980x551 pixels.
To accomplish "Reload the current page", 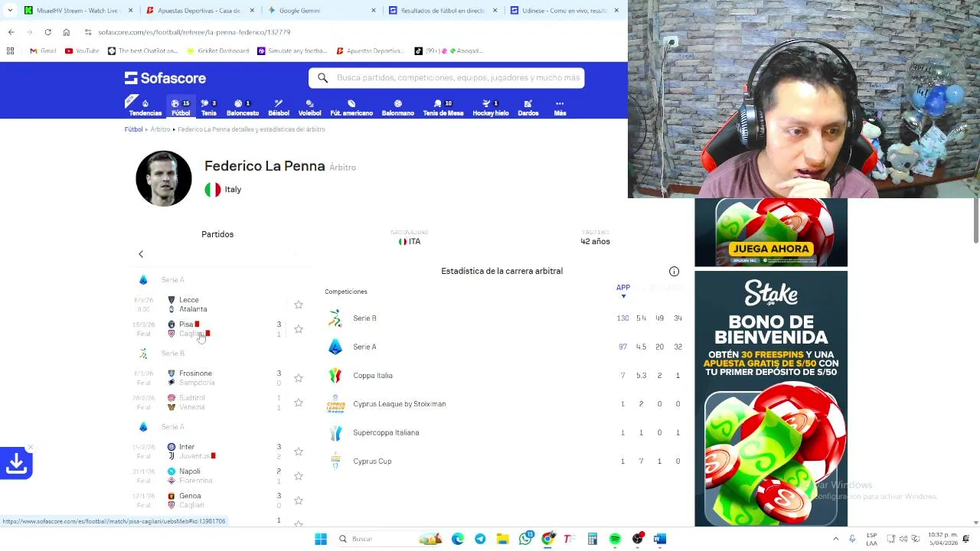I will (47, 32).
